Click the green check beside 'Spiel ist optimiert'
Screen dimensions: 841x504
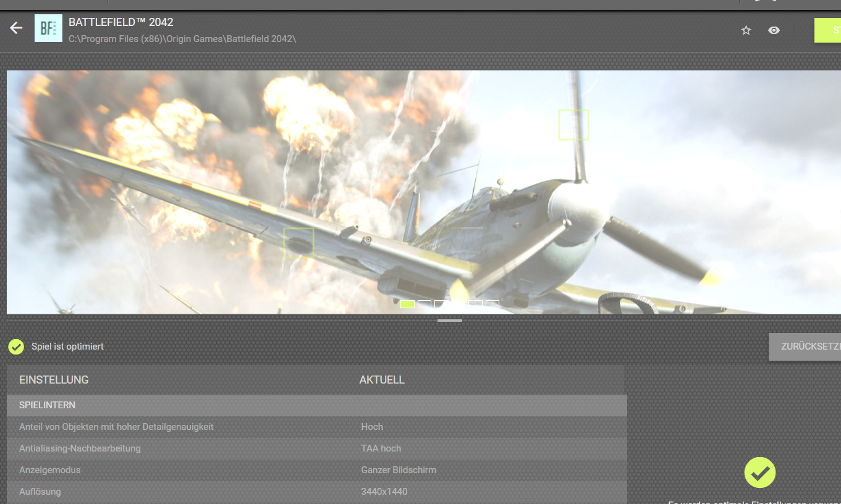[16, 346]
